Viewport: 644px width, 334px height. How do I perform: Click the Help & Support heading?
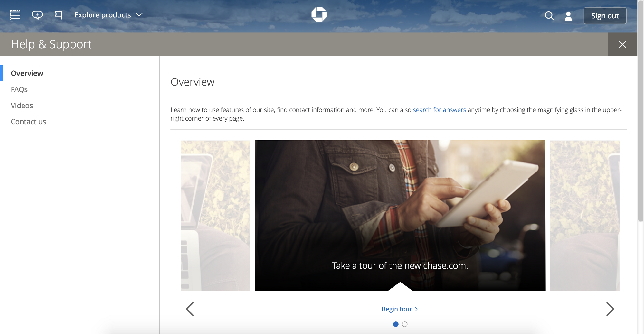pos(51,44)
